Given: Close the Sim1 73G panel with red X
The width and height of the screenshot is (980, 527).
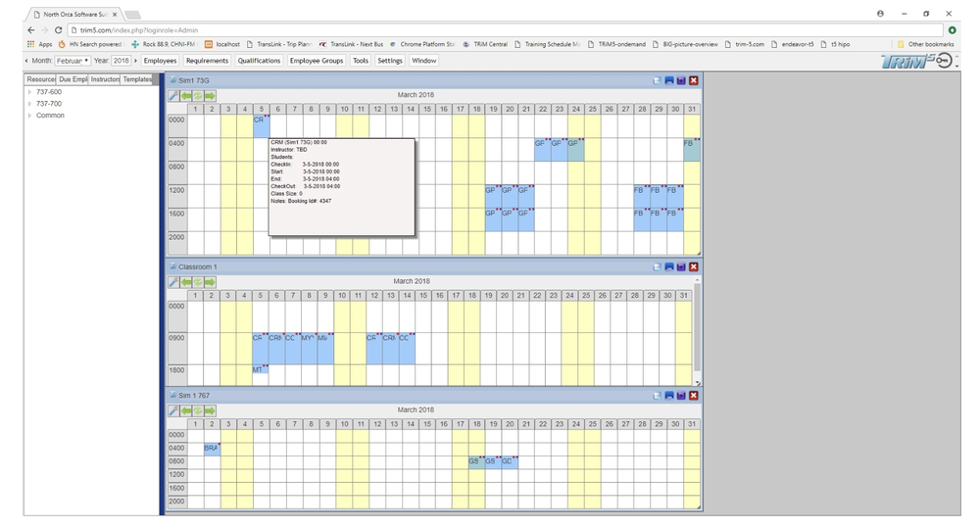Looking at the screenshot, I should [694, 80].
